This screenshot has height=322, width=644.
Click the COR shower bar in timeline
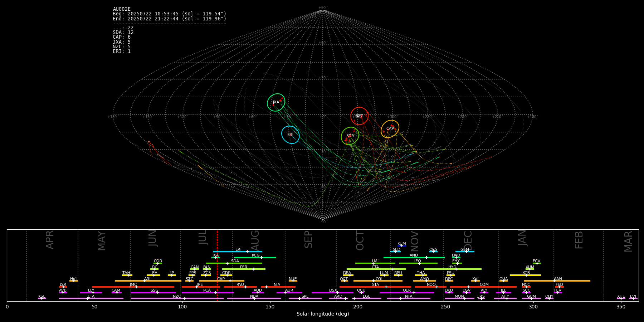coord(158,263)
